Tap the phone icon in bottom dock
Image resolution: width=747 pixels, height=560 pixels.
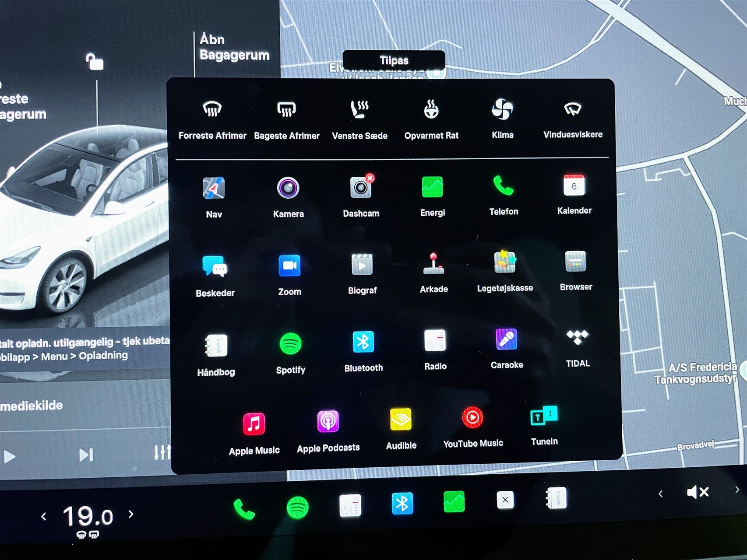click(244, 509)
